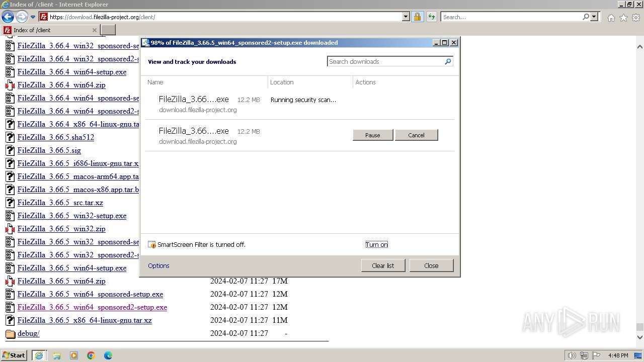Click the Clear list button

(383, 265)
